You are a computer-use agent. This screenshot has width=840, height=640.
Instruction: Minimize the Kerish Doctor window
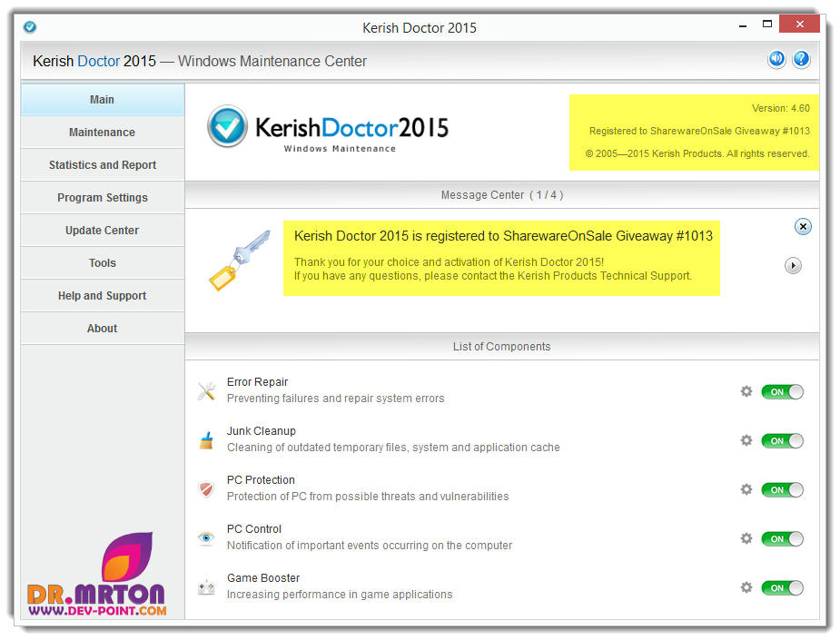(x=743, y=25)
